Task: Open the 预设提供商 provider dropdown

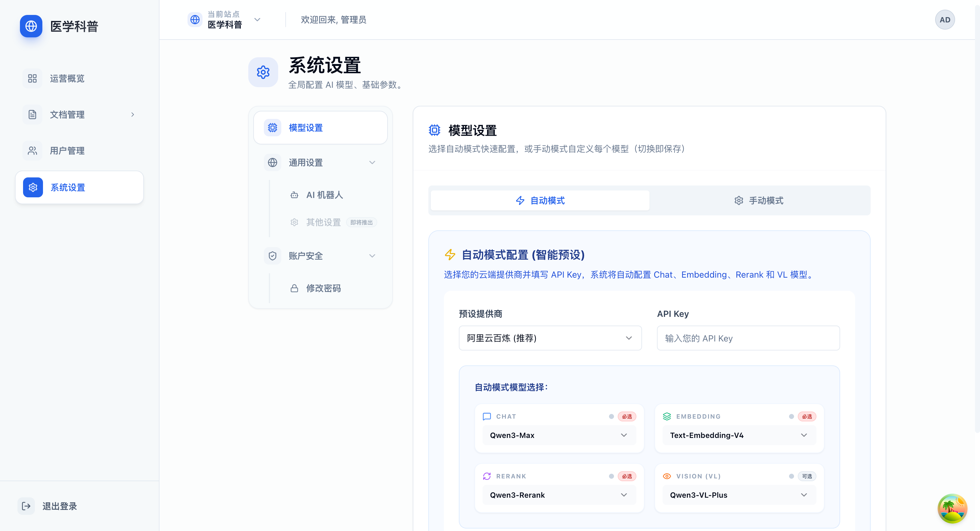Action: [x=550, y=338]
